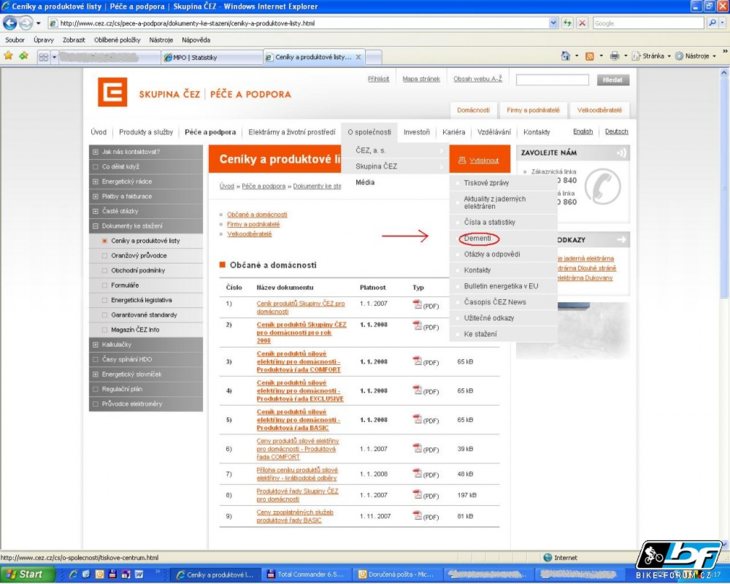
Task: Click Mapa stránek link
Action: [421, 79]
